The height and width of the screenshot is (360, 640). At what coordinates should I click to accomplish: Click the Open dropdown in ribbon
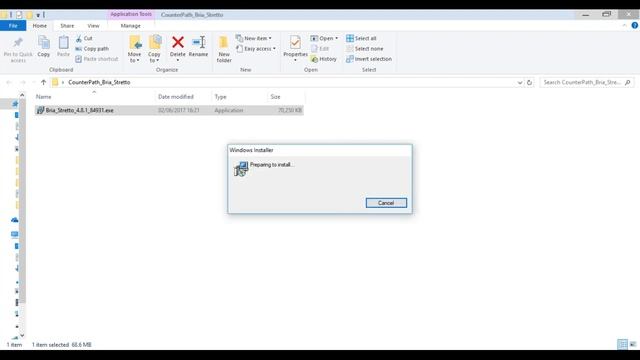pos(324,38)
